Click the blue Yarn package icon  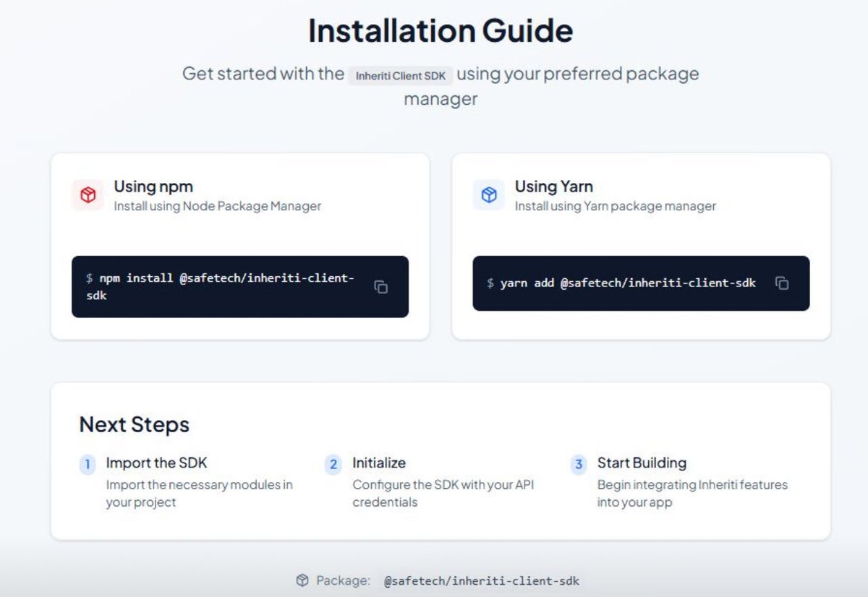tap(489, 195)
